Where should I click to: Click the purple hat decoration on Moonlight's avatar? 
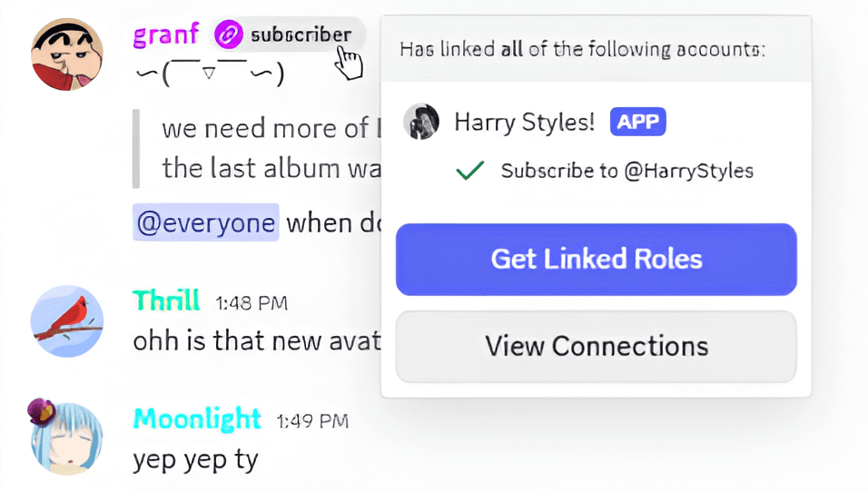point(39,412)
